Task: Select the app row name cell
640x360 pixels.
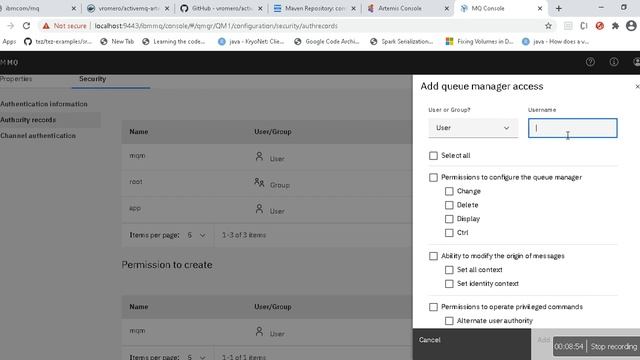Action: point(135,209)
